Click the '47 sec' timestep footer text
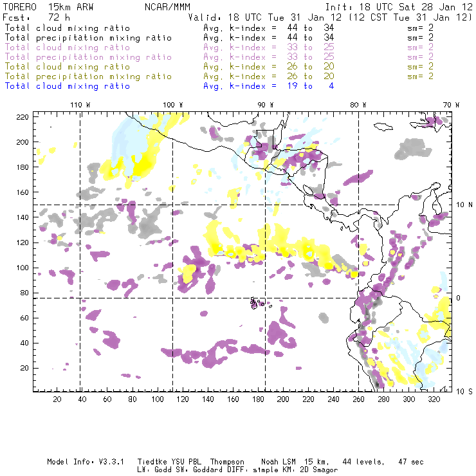 (x=411, y=462)
